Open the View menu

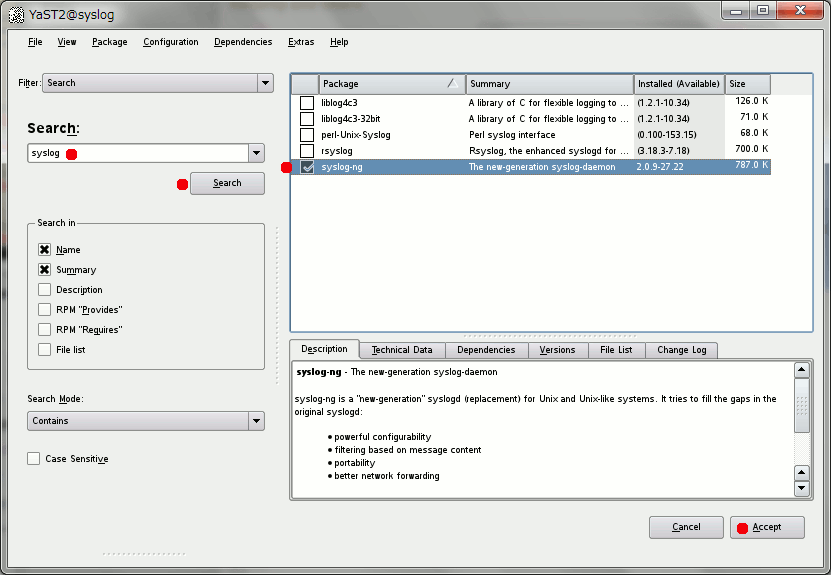point(67,42)
